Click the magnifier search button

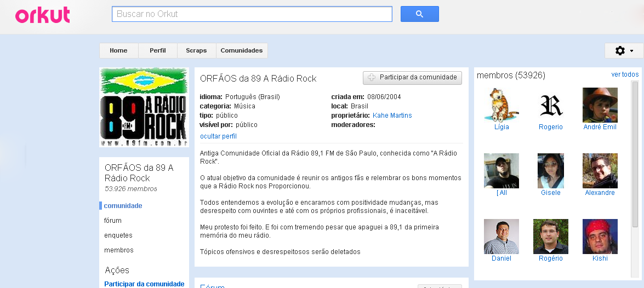[419, 14]
